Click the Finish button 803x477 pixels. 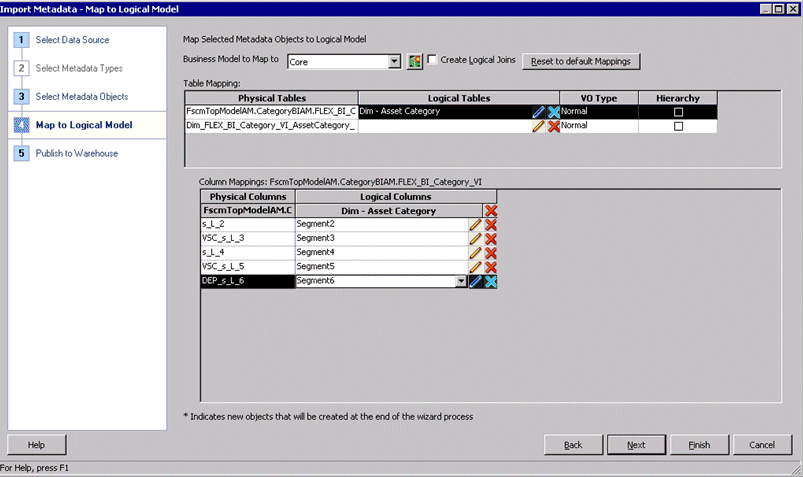coord(699,445)
